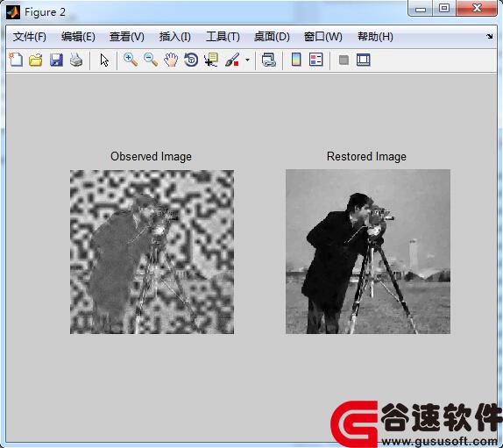Screen dimensions: 503x448
Task: Save the figure with the floppy disk icon
Action: point(56,60)
